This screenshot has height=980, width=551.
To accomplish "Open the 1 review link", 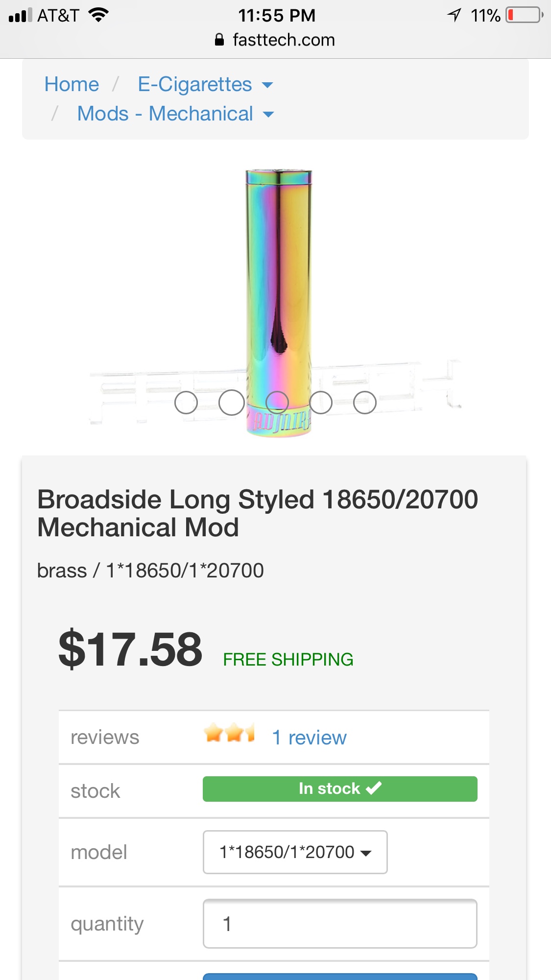I will [x=309, y=738].
